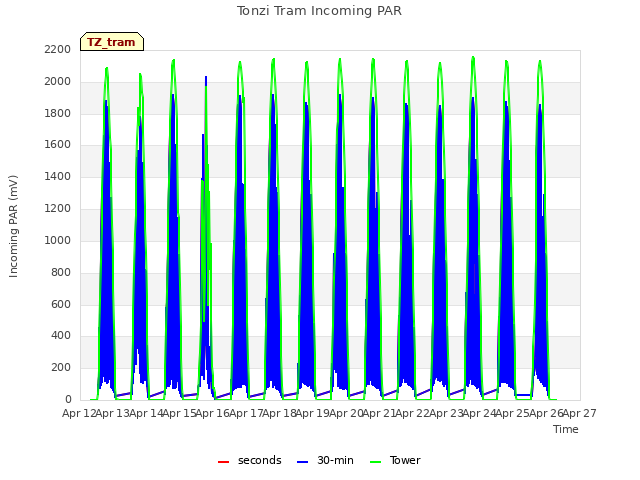
Task: Click the chart title Tonzi Tram Incoming PAR
Action: [319, 11]
